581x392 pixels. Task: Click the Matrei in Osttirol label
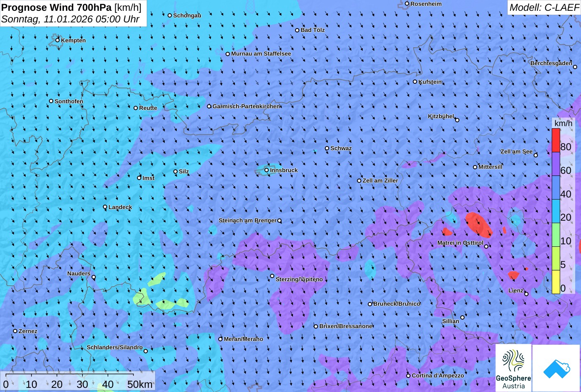tap(460, 243)
